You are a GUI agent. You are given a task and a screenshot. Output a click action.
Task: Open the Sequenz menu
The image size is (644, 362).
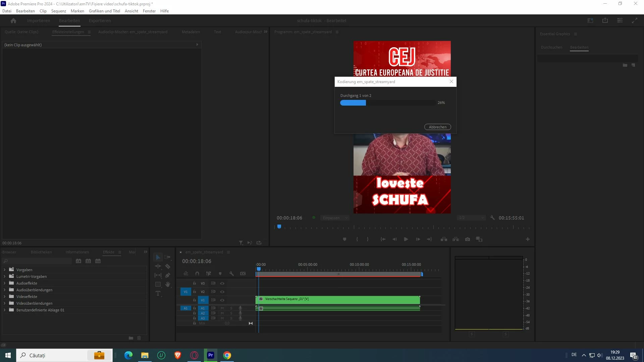point(58,11)
